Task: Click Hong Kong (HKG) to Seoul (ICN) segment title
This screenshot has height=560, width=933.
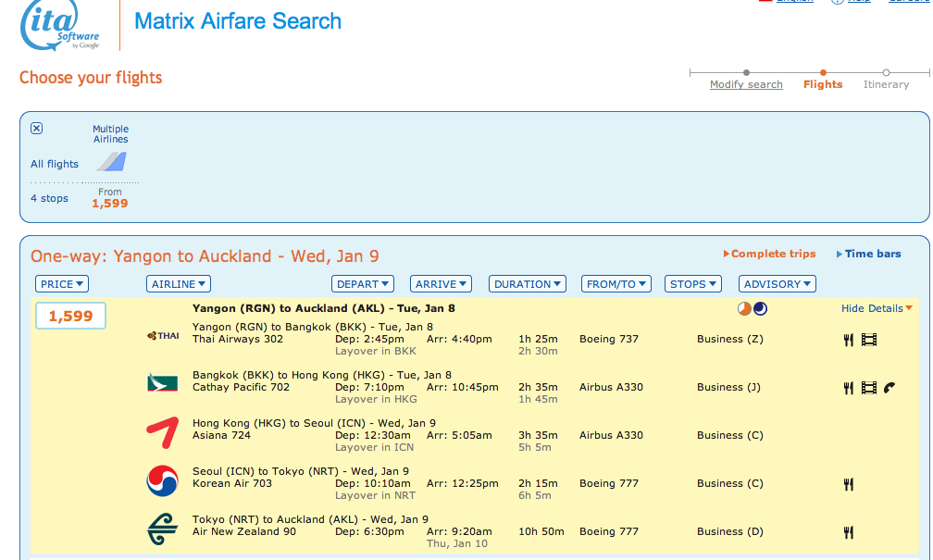Action: click(x=314, y=423)
